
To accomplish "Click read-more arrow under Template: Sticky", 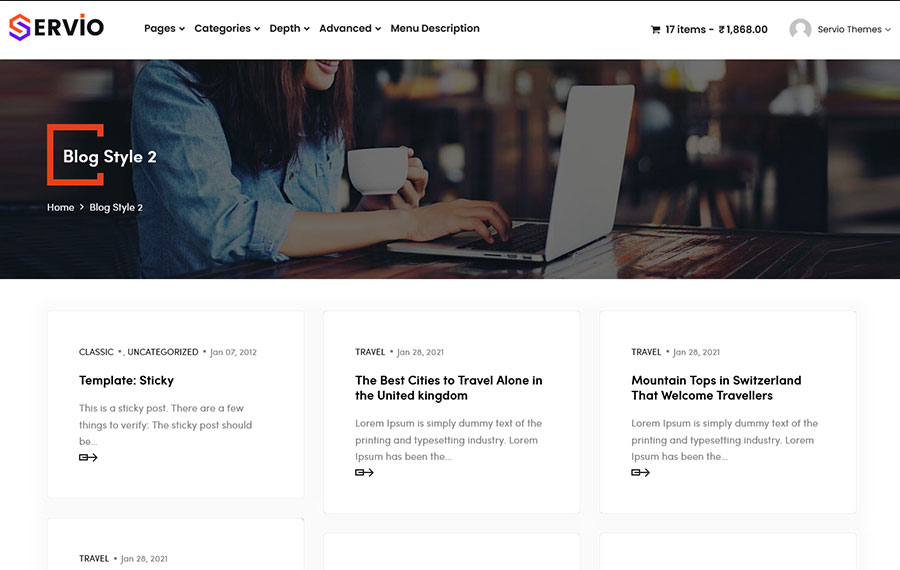I will (88, 458).
